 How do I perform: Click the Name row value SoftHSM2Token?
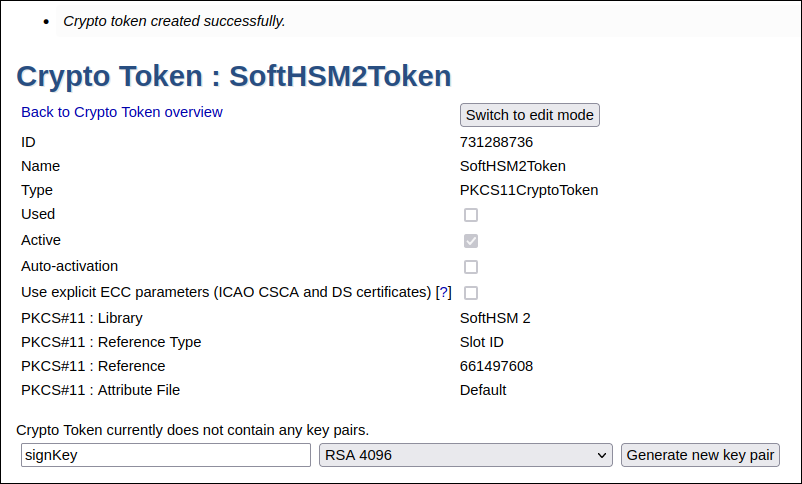(x=513, y=166)
